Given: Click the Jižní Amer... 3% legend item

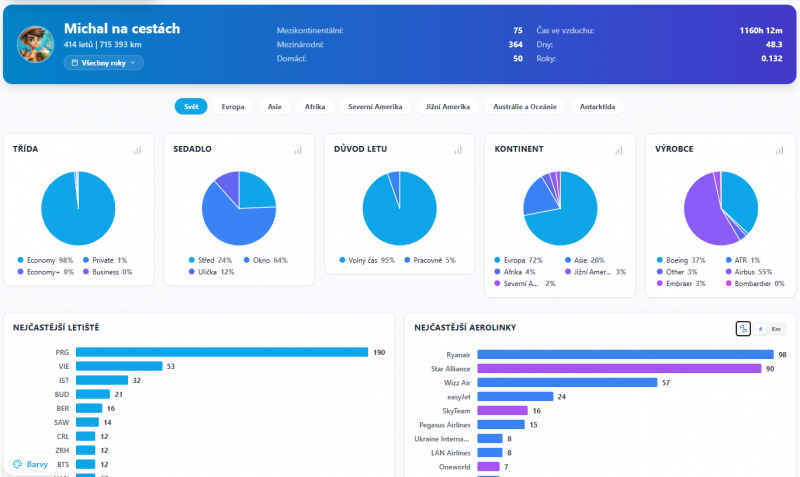Looking at the screenshot, I should point(595,272).
